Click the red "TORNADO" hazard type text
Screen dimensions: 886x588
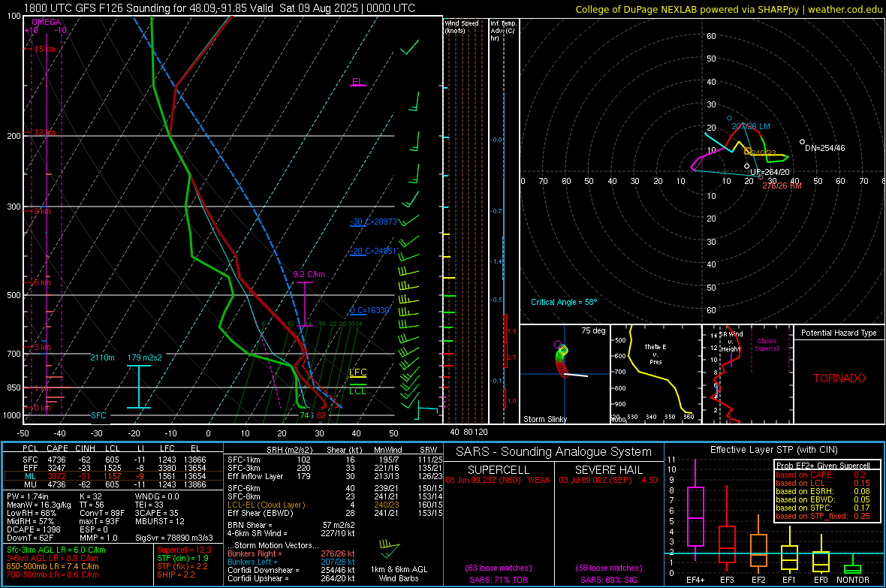[839, 378]
